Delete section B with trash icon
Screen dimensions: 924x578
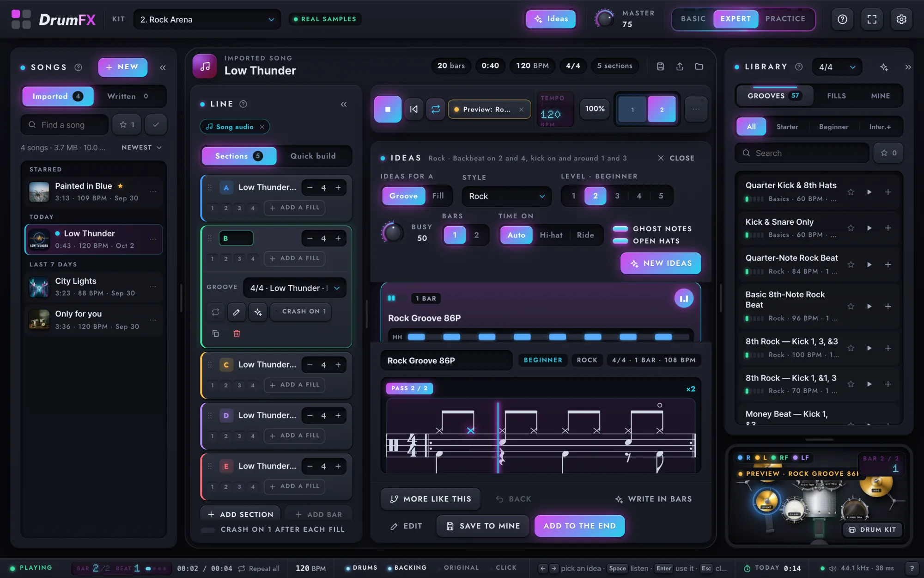[x=237, y=333]
